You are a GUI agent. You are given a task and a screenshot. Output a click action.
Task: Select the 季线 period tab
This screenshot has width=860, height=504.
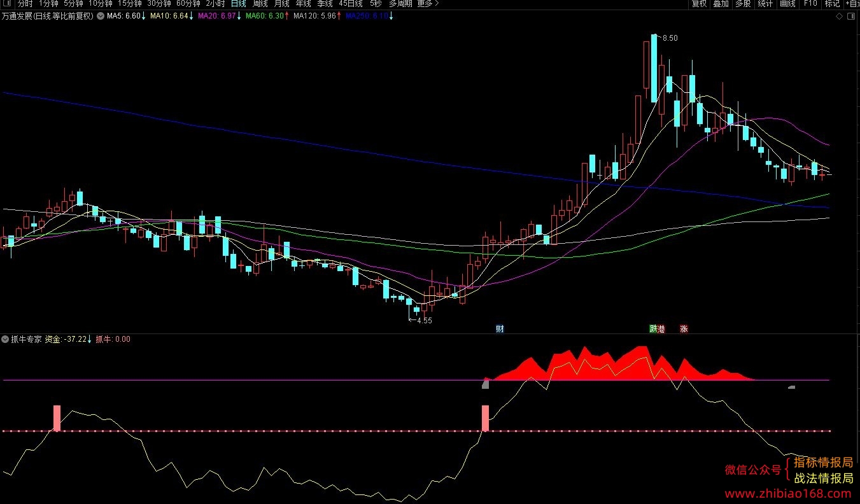click(x=325, y=4)
